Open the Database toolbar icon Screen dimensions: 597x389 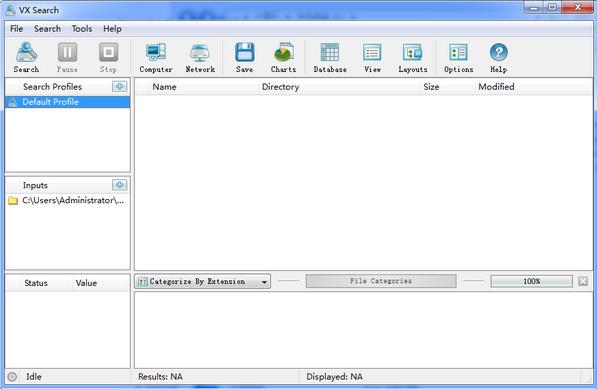330,57
